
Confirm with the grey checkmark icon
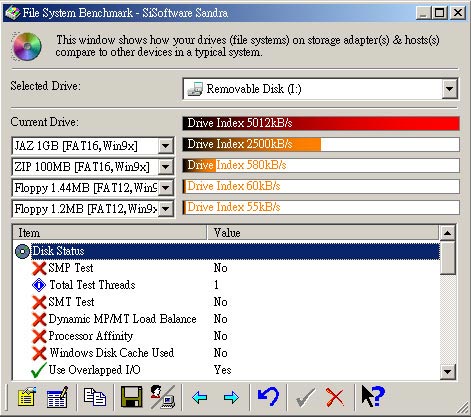[x=305, y=397]
